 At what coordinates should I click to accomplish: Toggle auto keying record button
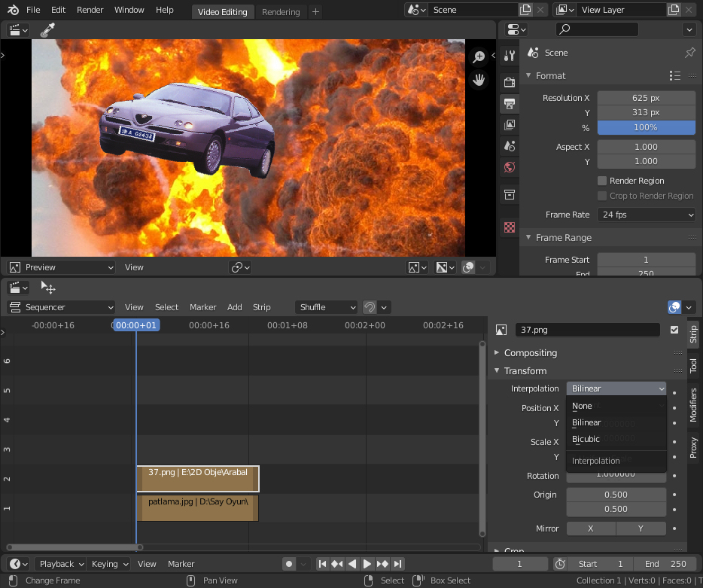[289, 564]
